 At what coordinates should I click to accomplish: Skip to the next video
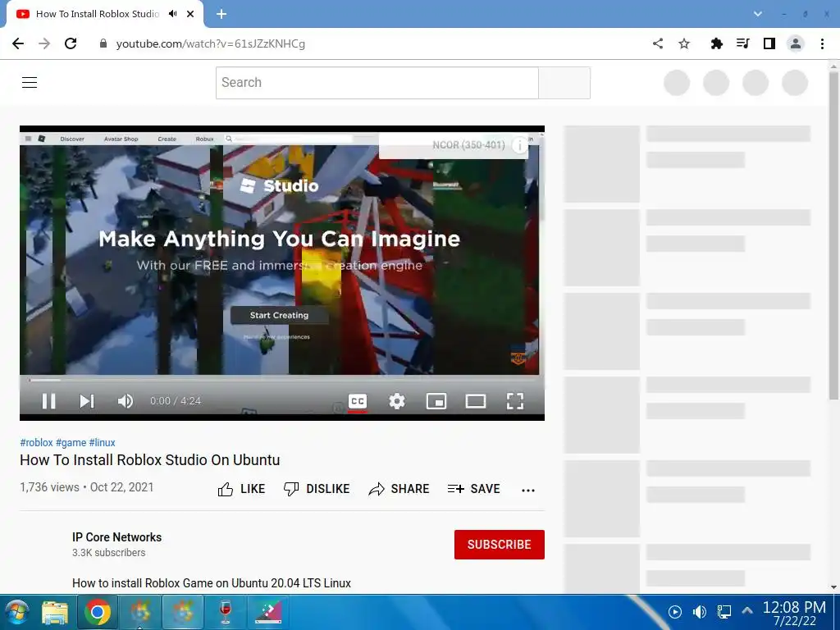tap(87, 400)
